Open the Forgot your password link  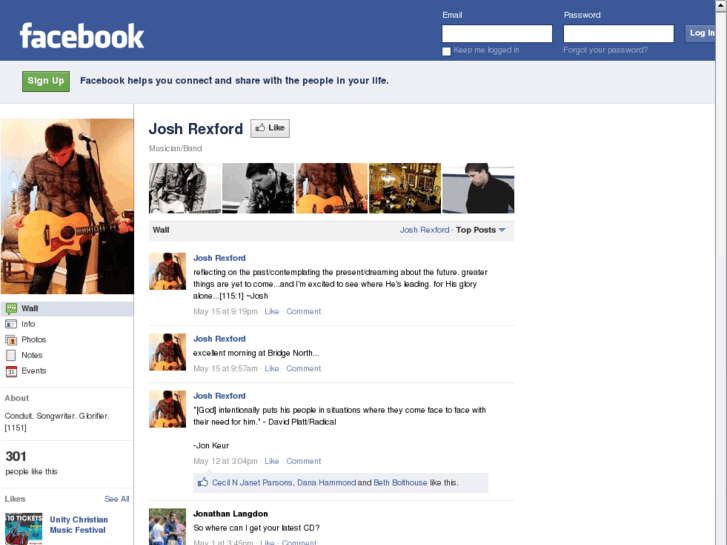coord(605,50)
